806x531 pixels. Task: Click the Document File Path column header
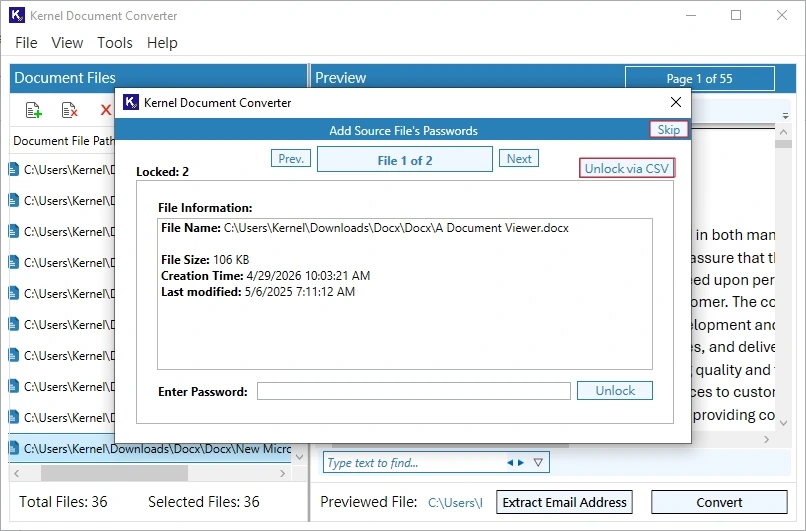pos(64,141)
